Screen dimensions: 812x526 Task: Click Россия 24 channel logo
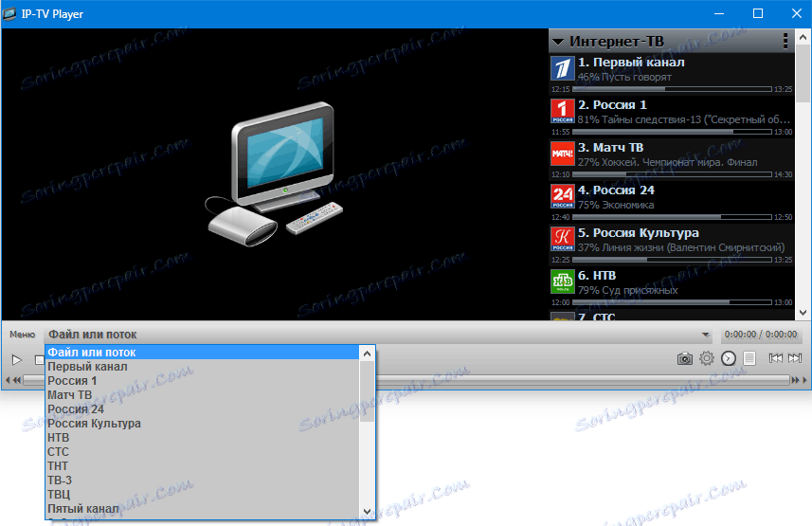click(x=563, y=196)
